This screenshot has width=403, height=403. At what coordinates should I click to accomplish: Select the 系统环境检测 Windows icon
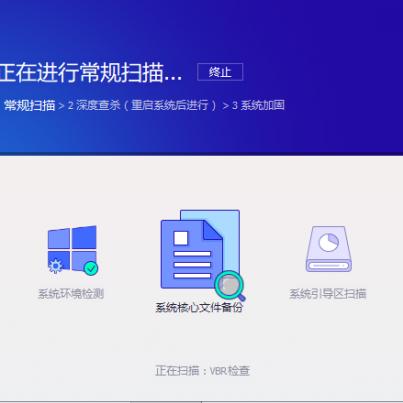pos(73,250)
